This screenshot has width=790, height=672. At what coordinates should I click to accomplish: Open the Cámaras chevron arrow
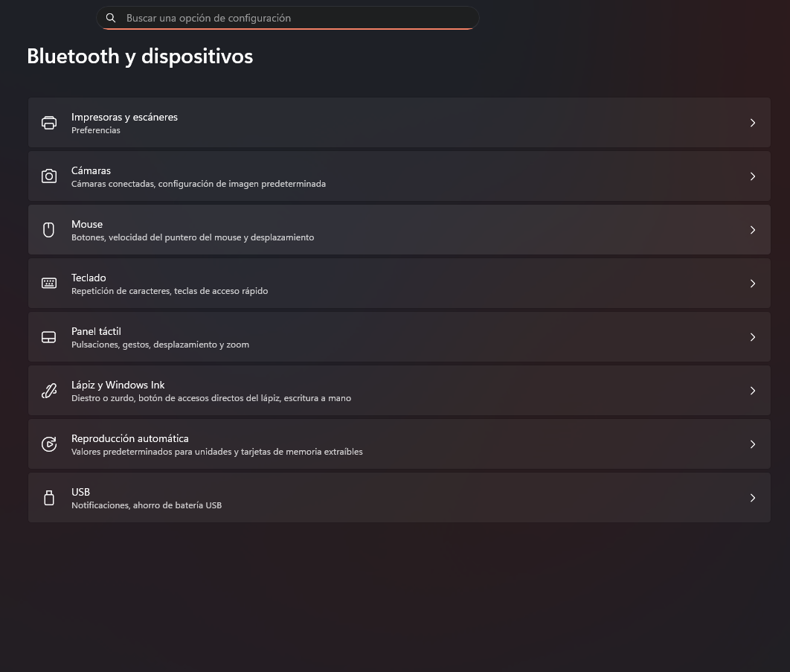point(752,176)
